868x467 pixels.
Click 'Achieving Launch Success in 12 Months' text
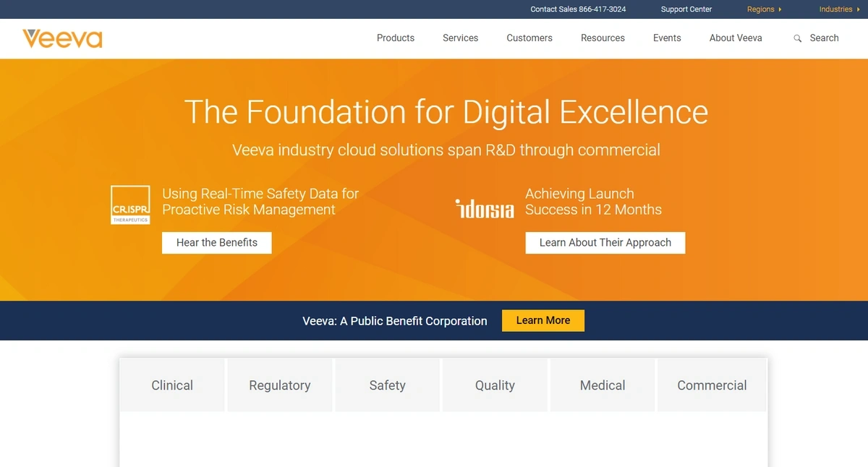[594, 202]
